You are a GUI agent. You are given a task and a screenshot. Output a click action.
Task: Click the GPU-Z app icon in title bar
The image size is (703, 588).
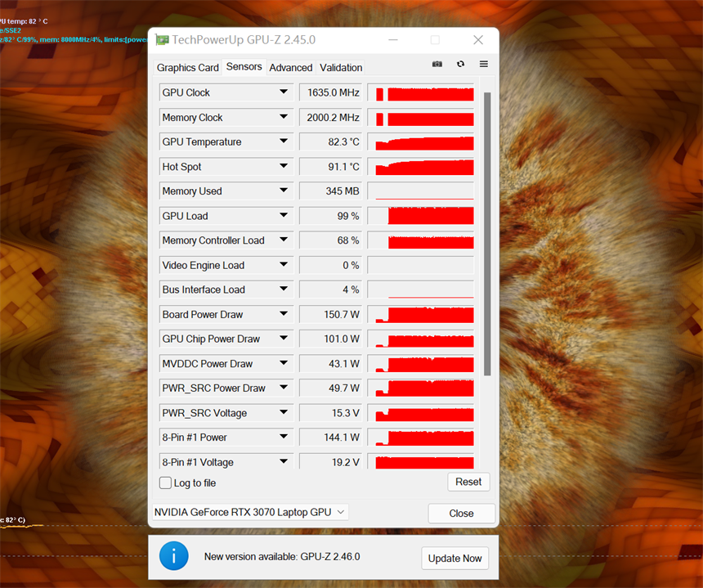pos(162,40)
